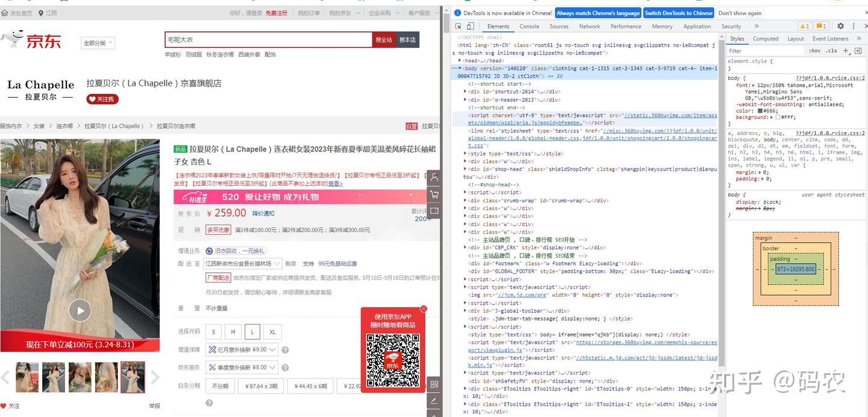Viewport: 868px width, 417px height.
Task: Toggle the computed styles sidebar icon
Action: (858, 51)
